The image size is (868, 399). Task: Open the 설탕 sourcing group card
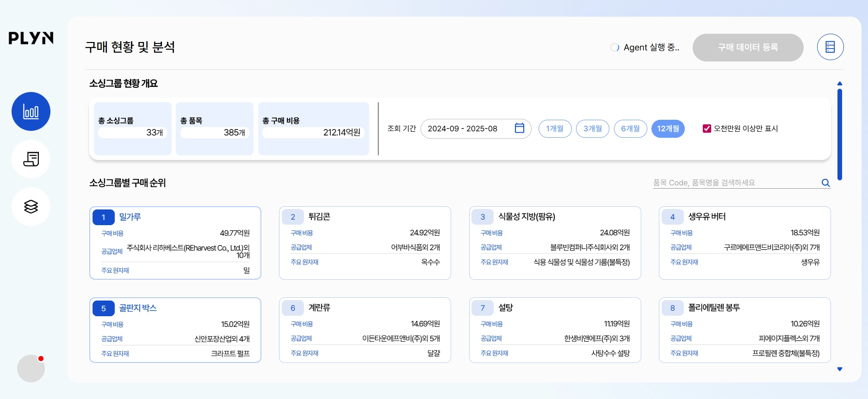pyautogui.click(x=555, y=330)
